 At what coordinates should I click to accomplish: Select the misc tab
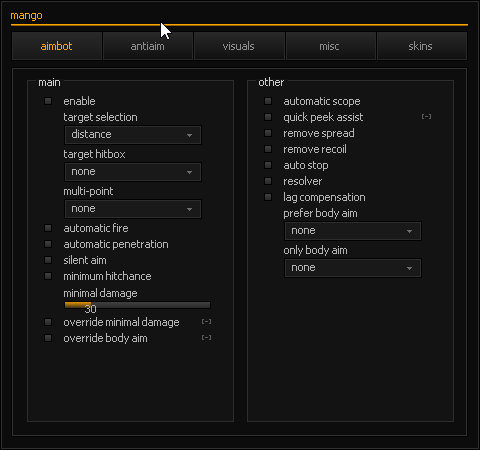pos(330,46)
